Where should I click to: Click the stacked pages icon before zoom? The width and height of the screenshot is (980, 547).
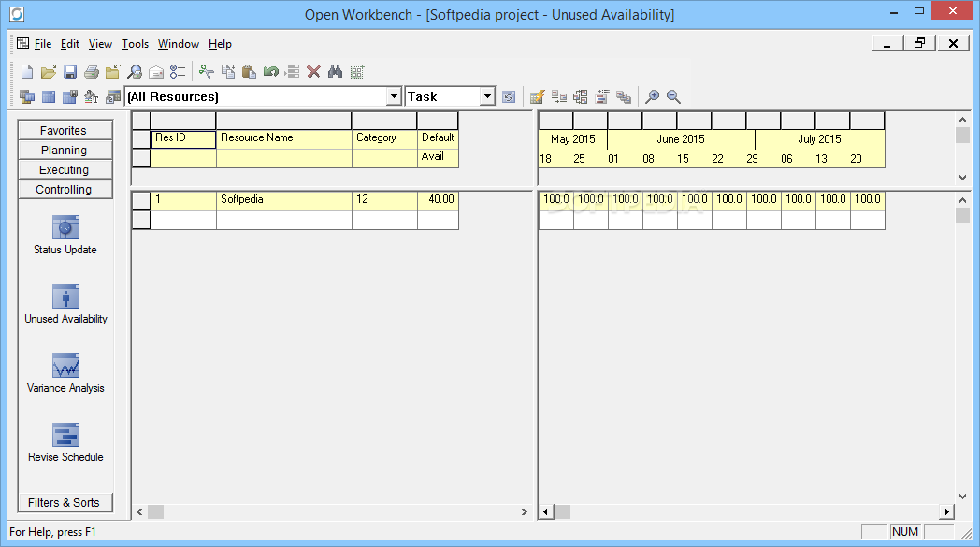tap(623, 97)
